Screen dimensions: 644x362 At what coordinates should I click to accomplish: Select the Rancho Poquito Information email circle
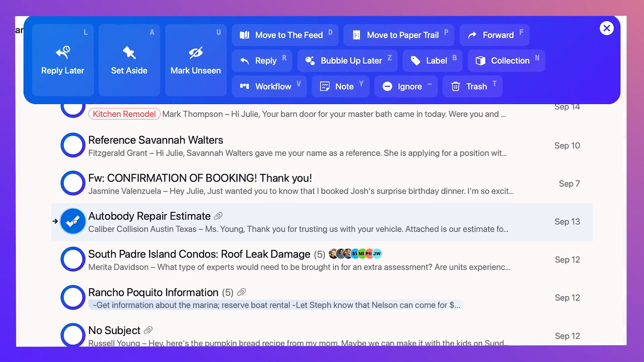73,297
